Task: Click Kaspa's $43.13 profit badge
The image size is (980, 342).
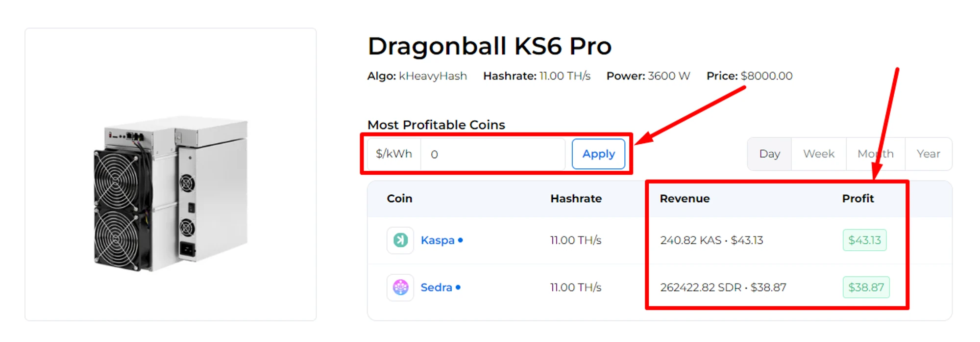Action: 864,240
